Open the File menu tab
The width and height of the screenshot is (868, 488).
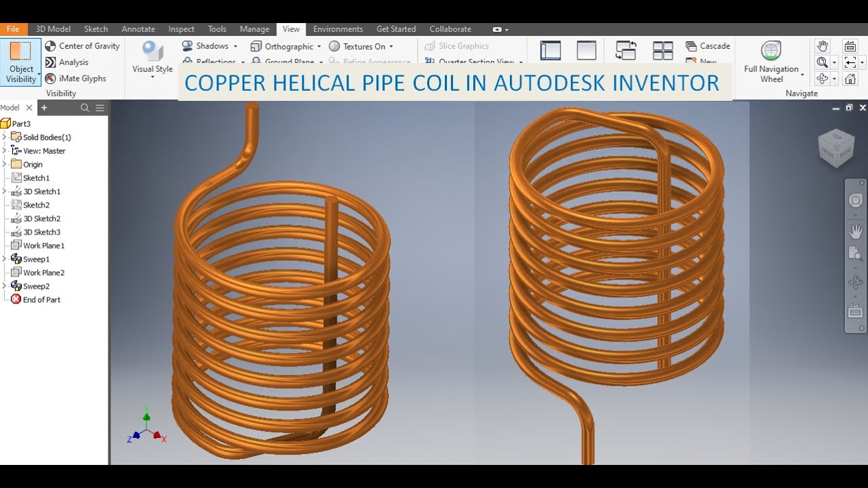coord(14,29)
